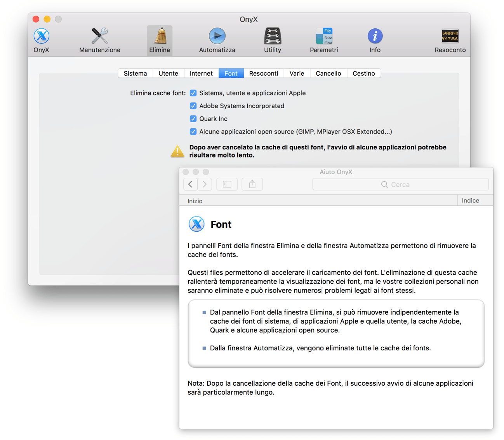Switch to the Internet tab
This screenshot has width=504, height=440.
click(201, 73)
